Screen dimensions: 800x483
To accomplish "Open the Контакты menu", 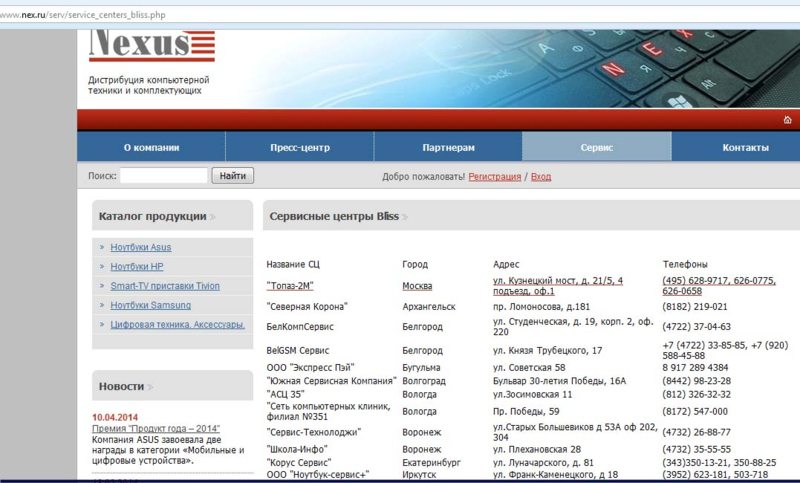I will coord(745,147).
